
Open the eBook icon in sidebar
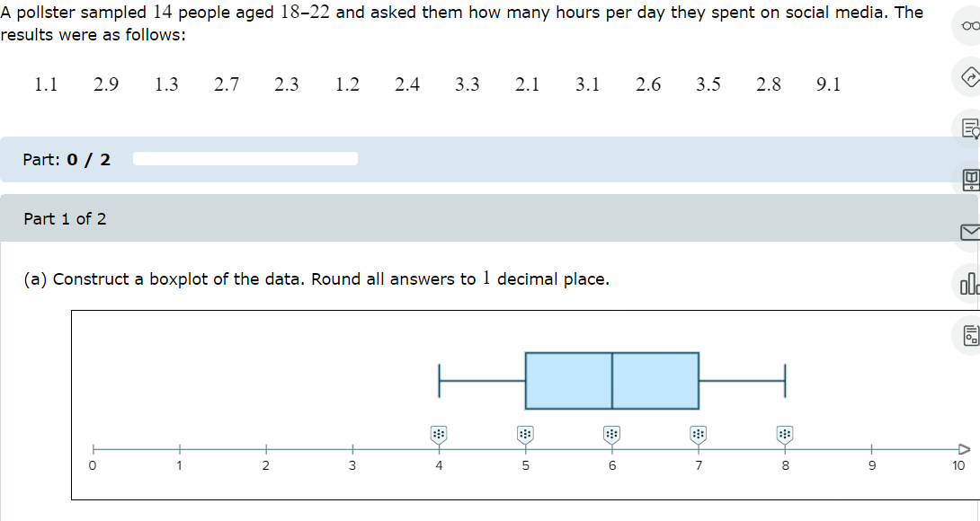click(969, 180)
